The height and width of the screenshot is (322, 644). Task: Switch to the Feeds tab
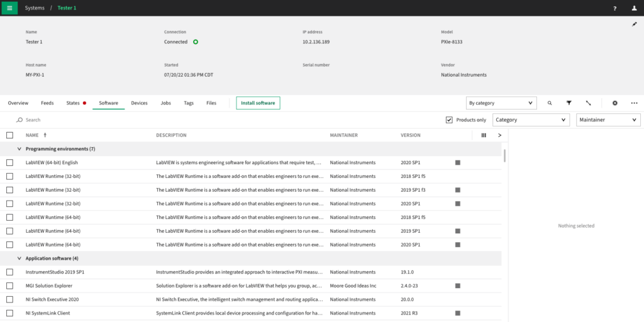coord(47,103)
